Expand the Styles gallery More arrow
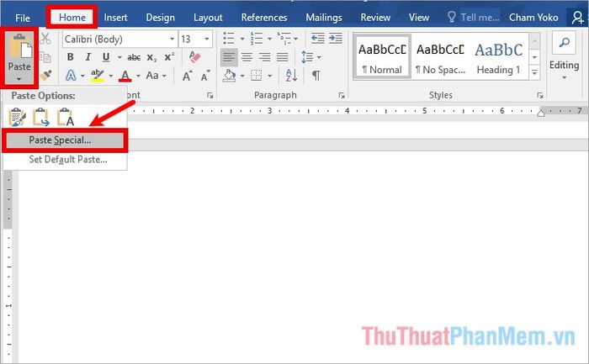 [534, 72]
